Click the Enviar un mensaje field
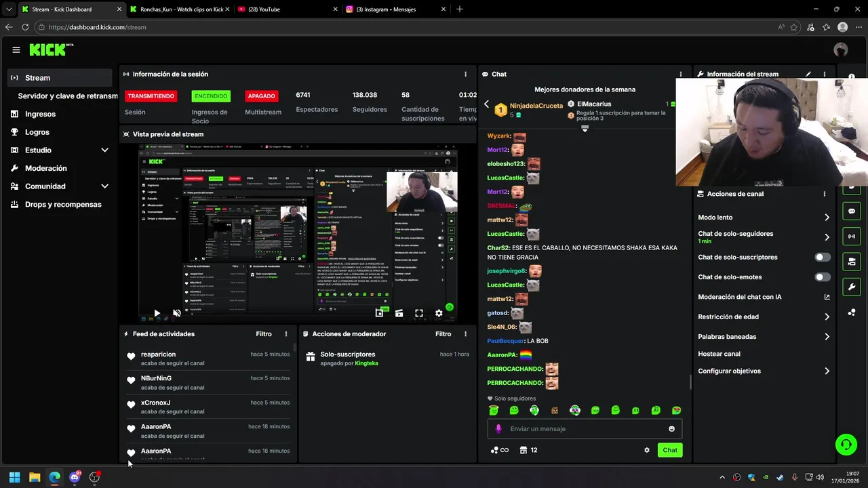The width and height of the screenshot is (868, 488). tap(585, 428)
